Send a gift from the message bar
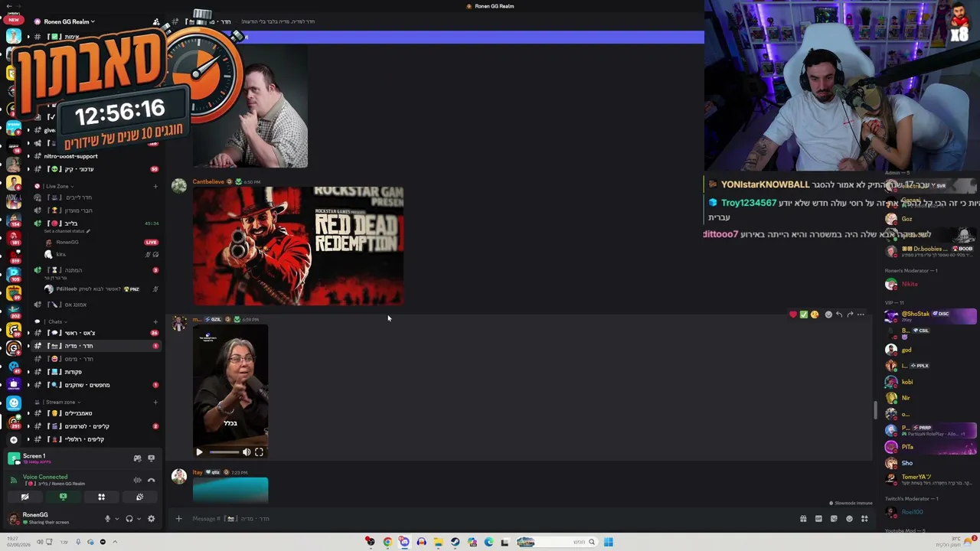This screenshot has height=551, width=980. click(x=803, y=519)
